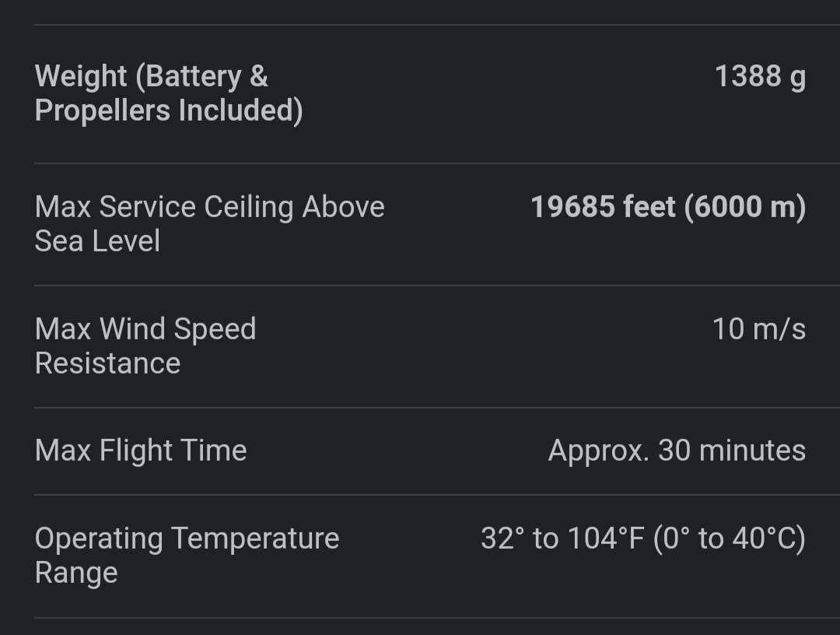
Task: Click the word Battery in the weight label
Action: click(x=193, y=76)
